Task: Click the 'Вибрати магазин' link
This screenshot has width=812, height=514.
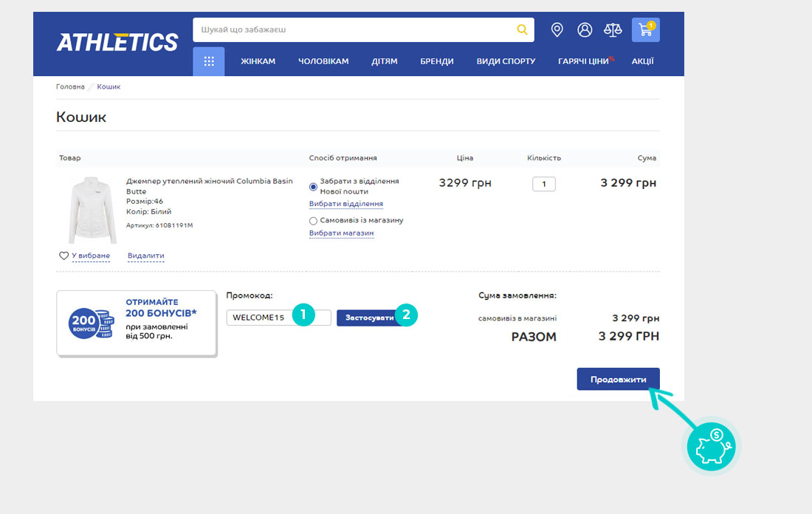Action: click(341, 233)
